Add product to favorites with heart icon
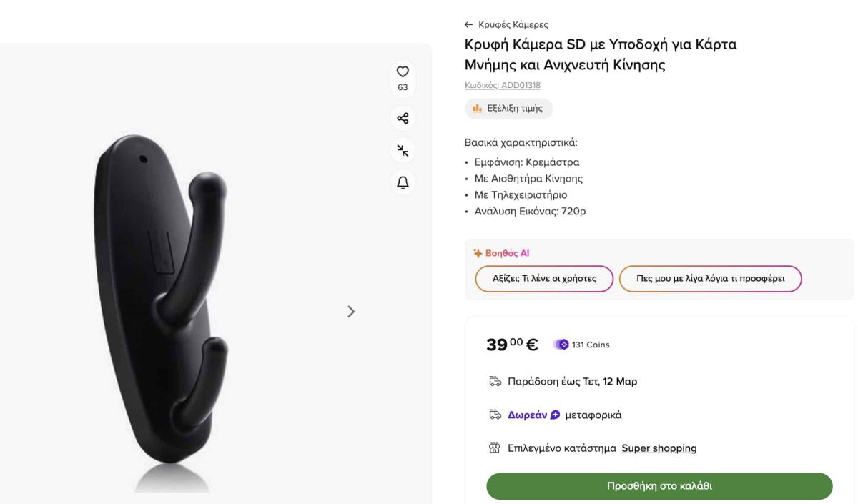 [403, 71]
